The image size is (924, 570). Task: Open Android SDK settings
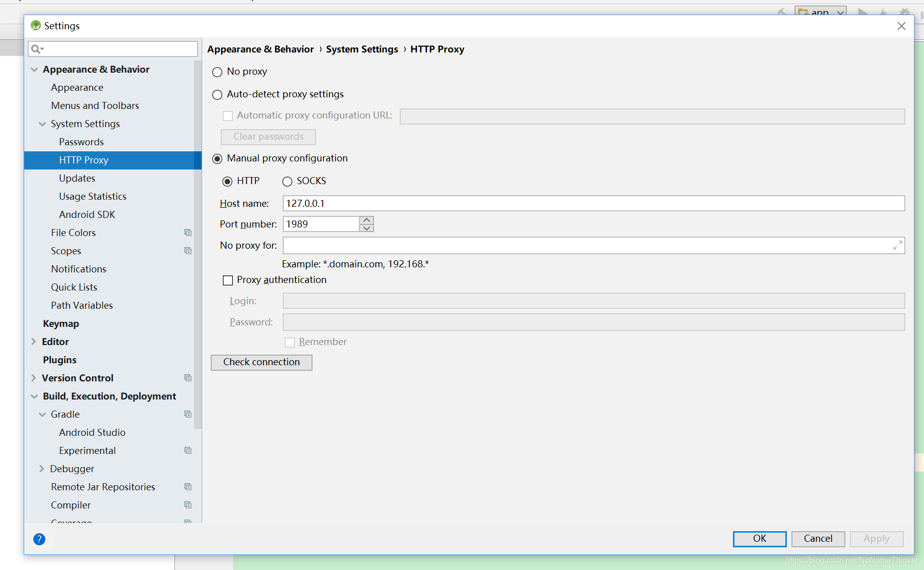[87, 214]
